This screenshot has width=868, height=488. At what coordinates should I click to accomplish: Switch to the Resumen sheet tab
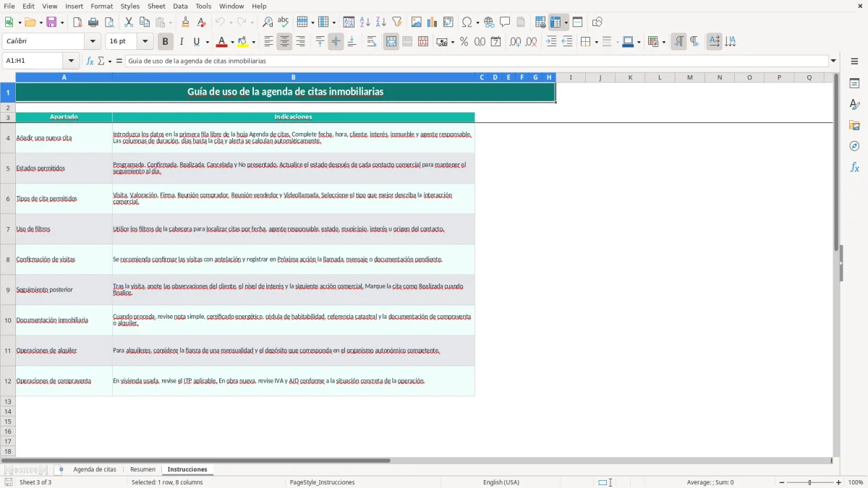pos(142,469)
